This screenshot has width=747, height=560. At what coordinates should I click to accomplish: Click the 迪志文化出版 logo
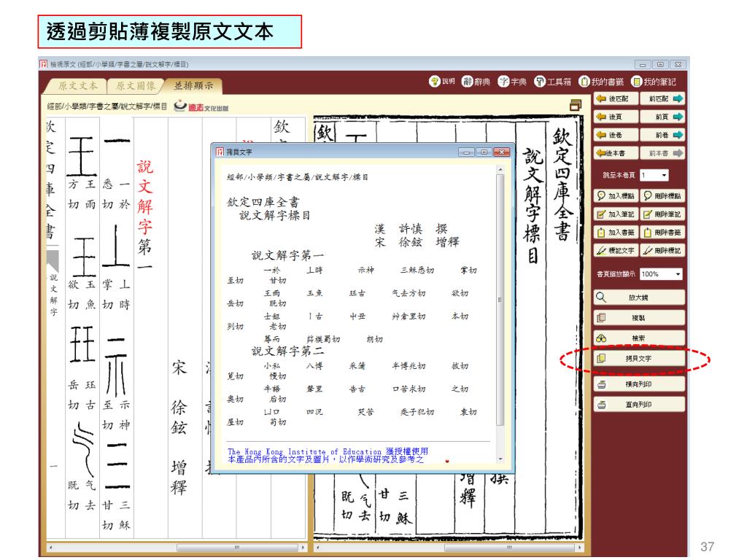201,106
